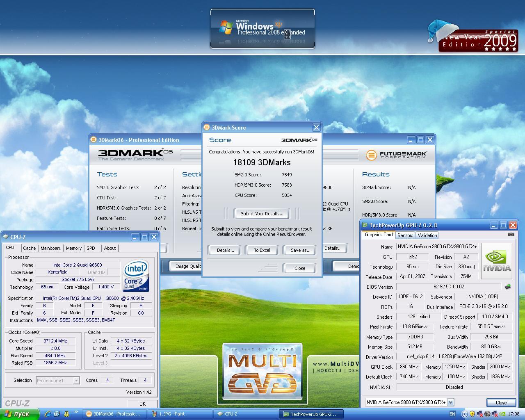Image resolution: width=525 pixels, height=420 pixels.
Task: Open the Validation tab in GPU-Z
Action: [x=427, y=235]
